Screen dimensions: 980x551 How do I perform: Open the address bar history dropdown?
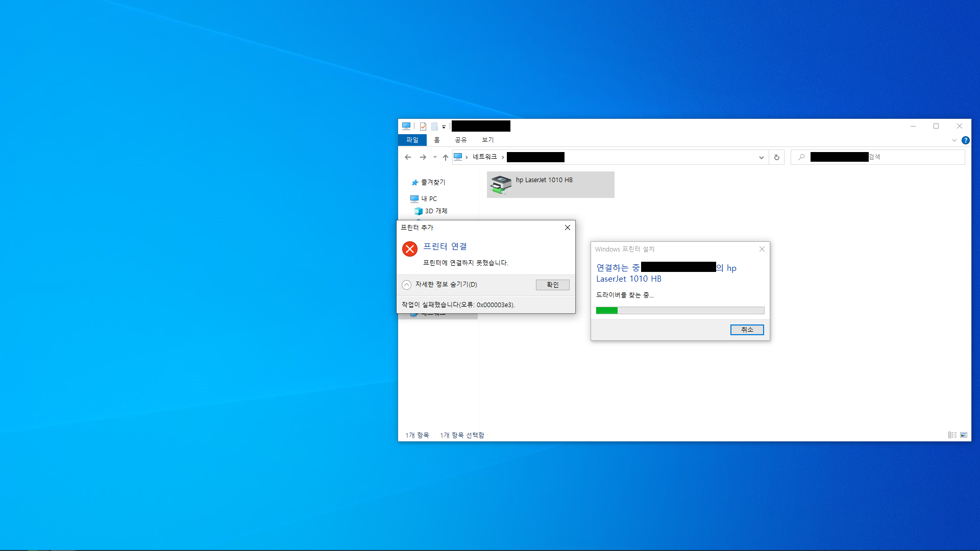[761, 157]
